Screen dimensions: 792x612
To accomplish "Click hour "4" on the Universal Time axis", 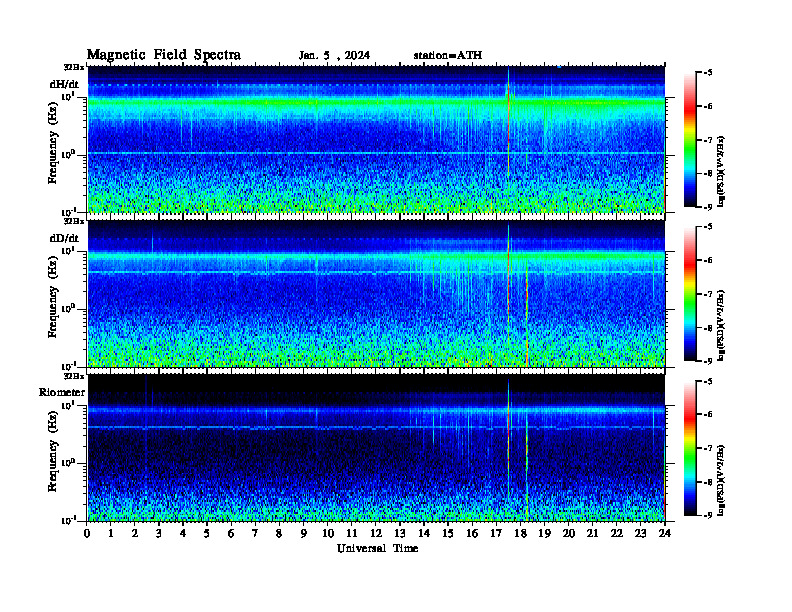I will click(x=183, y=533).
